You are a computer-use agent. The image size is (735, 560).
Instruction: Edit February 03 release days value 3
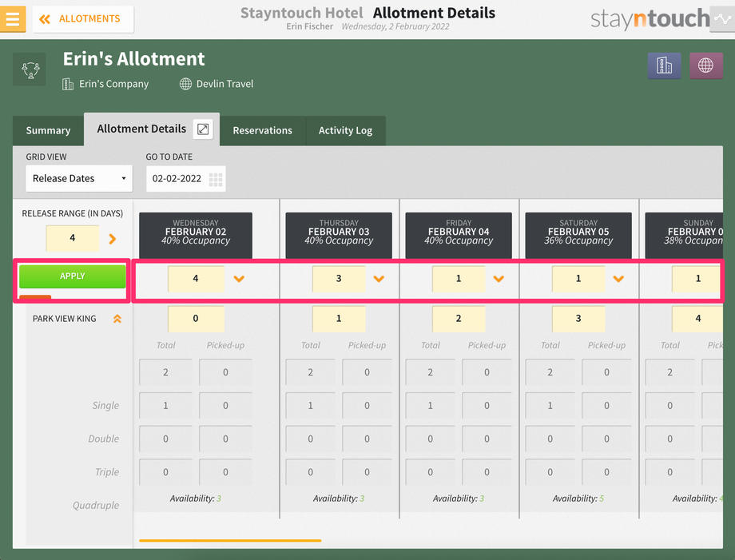coord(339,278)
